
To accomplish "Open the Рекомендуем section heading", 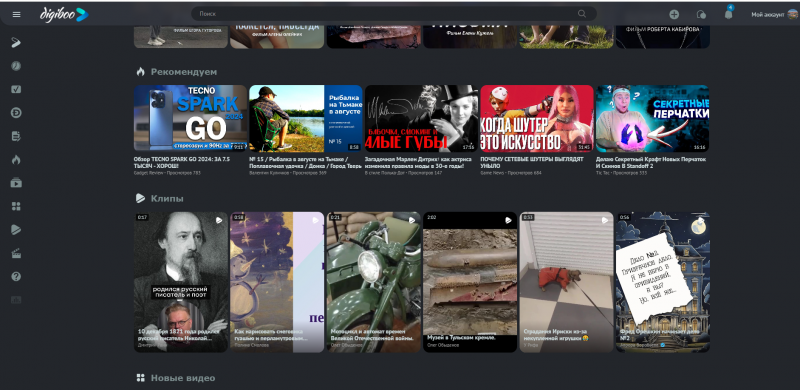I will 184,71.
